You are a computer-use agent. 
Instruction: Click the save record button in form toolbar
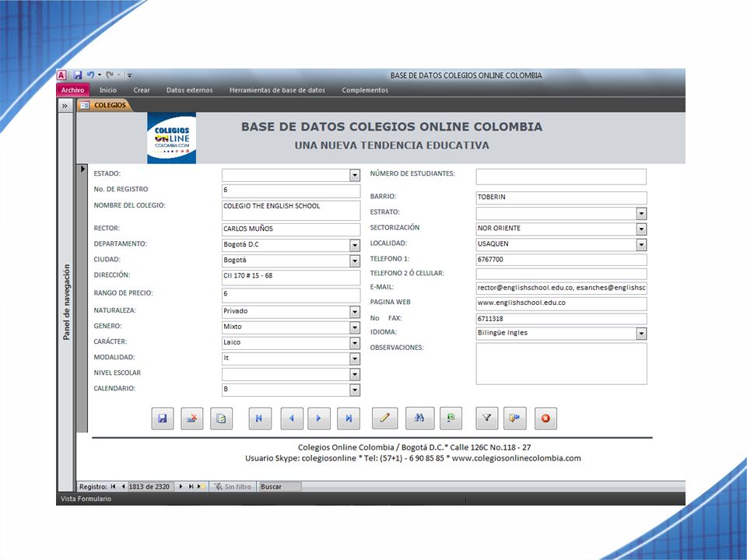click(x=163, y=418)
